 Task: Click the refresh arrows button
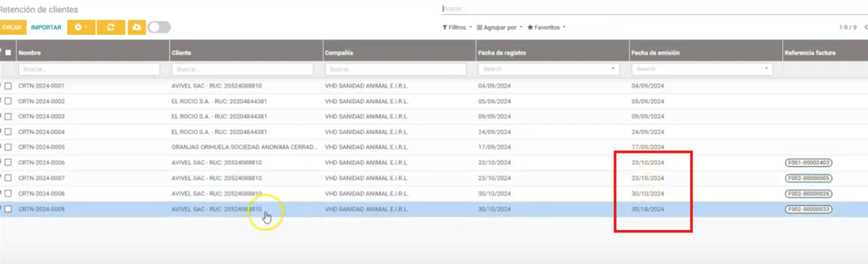coord(111,27)
